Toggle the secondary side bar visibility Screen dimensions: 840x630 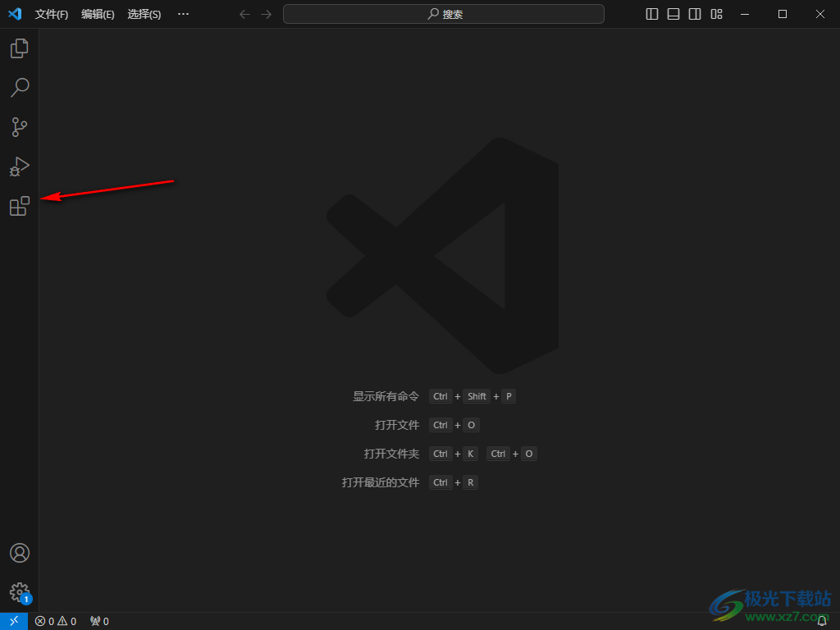tap(695, 14)
